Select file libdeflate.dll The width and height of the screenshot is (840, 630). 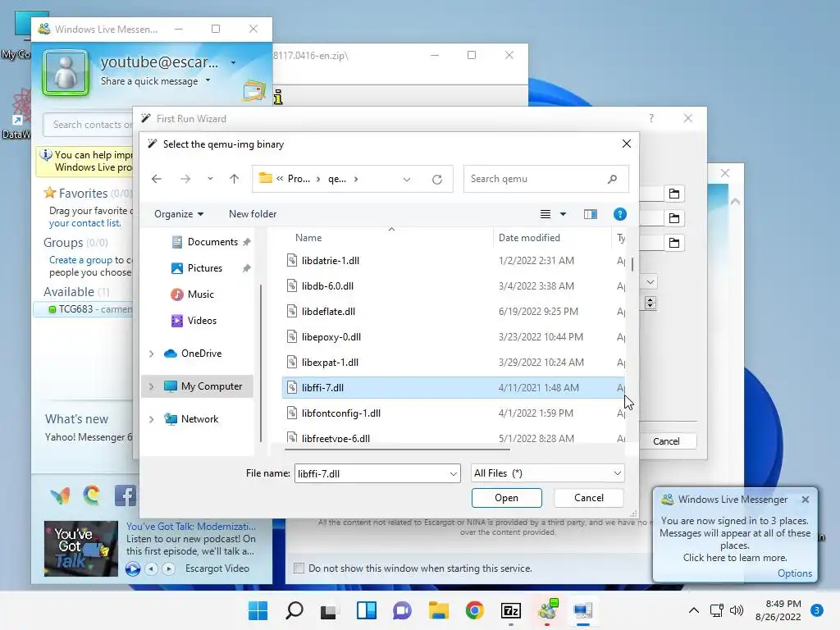click(x=453, y=311)
